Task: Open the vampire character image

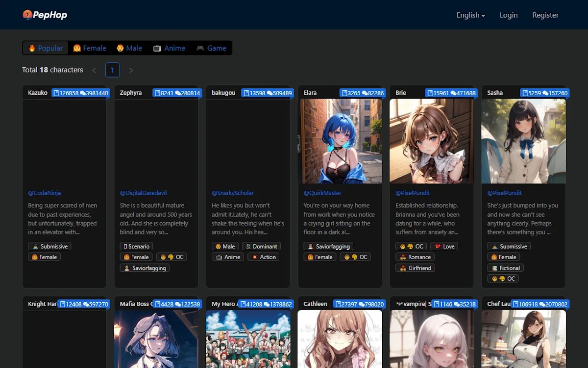Action: pyautogui.click(x=432, y=339)
